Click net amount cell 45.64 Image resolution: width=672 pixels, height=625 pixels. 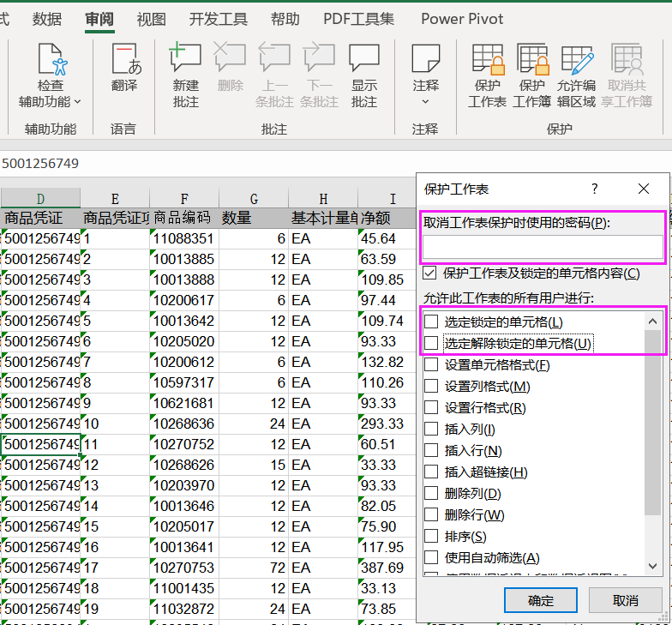[387, 238]
